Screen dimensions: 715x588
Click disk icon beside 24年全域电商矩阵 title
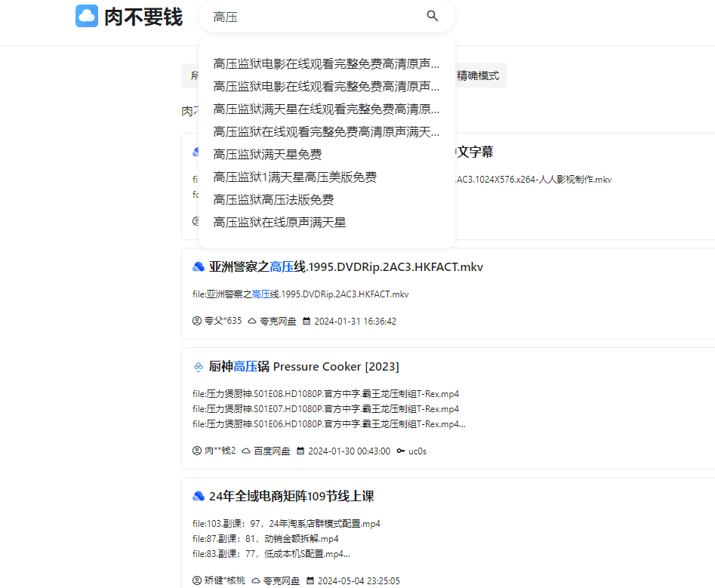click(199, 497)
